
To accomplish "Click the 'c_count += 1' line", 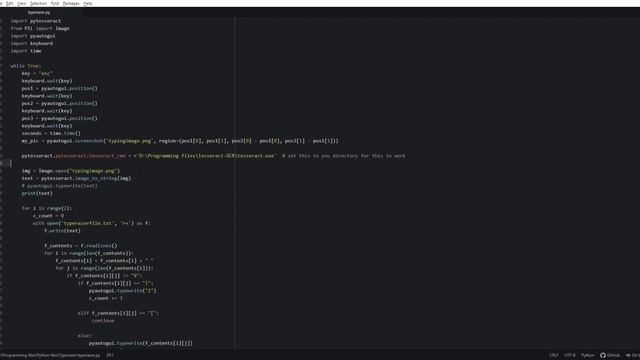I will (106, 298).
